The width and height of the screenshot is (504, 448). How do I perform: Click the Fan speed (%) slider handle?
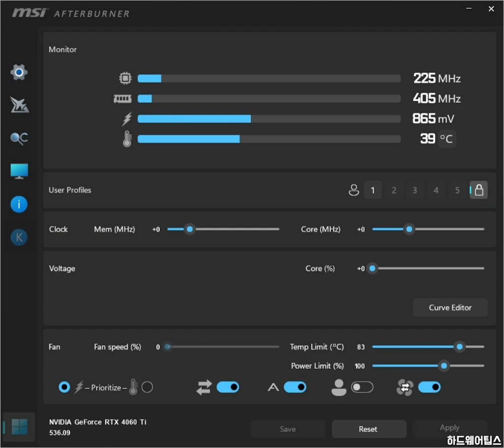[x=167, y=347]
